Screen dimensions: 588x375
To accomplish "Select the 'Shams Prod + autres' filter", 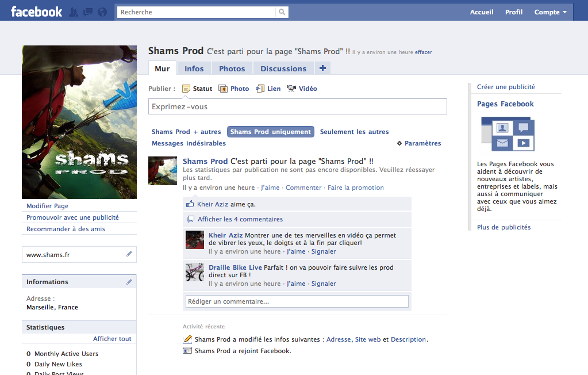I will tap(186, 132).
